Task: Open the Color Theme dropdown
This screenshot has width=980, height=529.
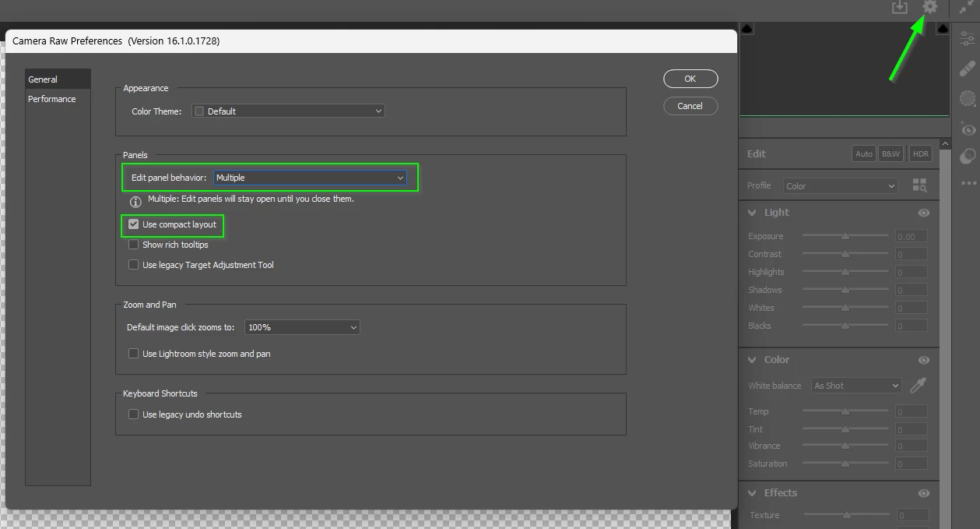Action: click(287, 111)
